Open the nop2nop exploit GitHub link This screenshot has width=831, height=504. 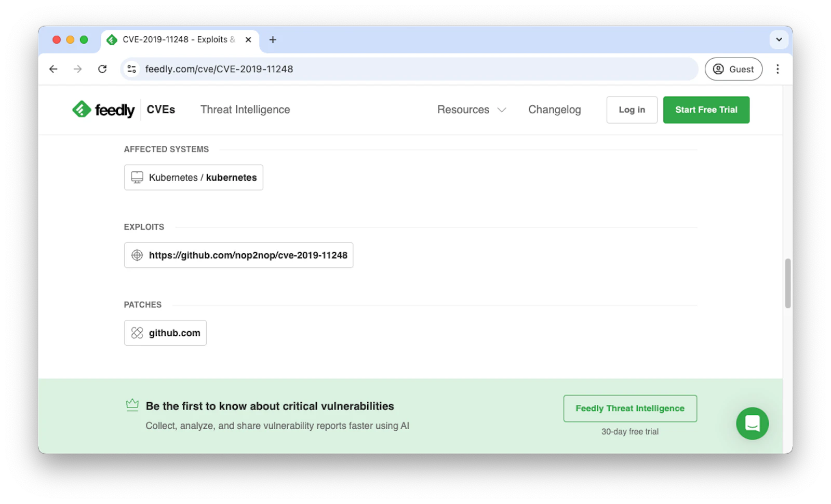248,255
